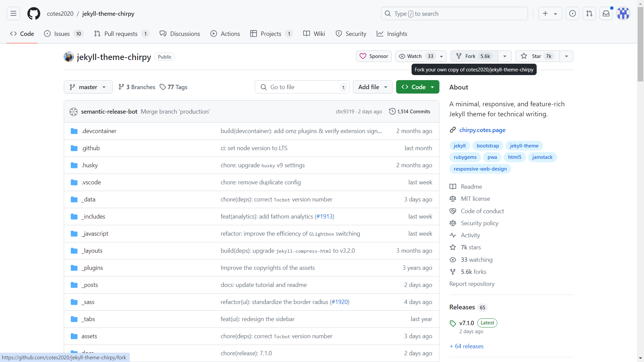Open user profile avatar menu
The image size is (644, 362).
(x=623, y=13)
